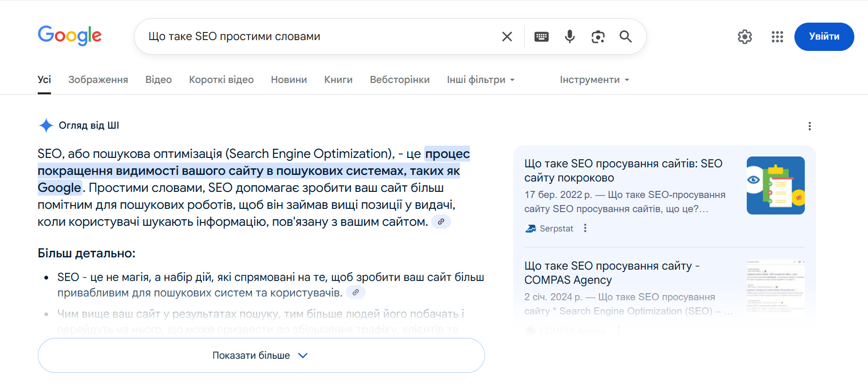The height and width of the screenshot is (387, 868).
Task: Open Serpstat article thumbnail image
Action: 776,185
